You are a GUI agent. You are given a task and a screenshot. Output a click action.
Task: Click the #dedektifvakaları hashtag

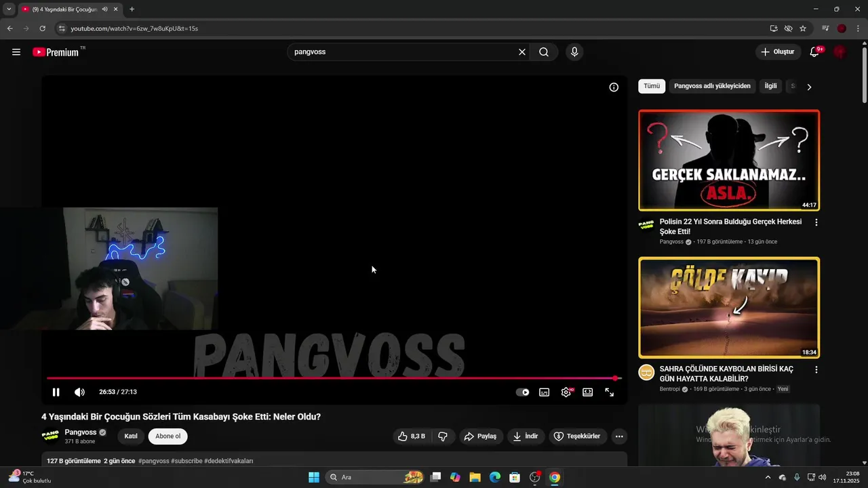click(x=229, y=461)
